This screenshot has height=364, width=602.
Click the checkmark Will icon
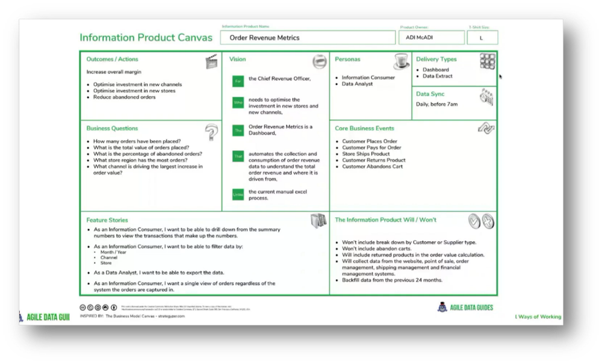[x=474, y=221]
